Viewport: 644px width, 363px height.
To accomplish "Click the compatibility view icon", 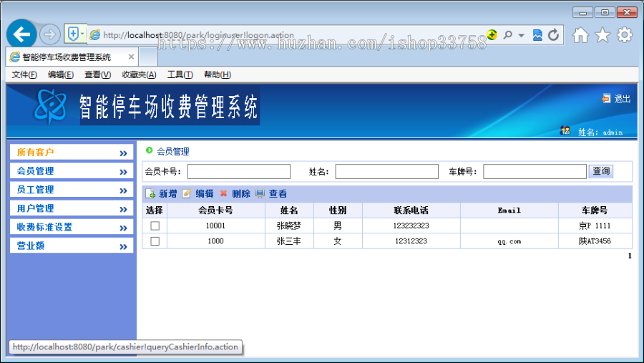I will point(537,35).
